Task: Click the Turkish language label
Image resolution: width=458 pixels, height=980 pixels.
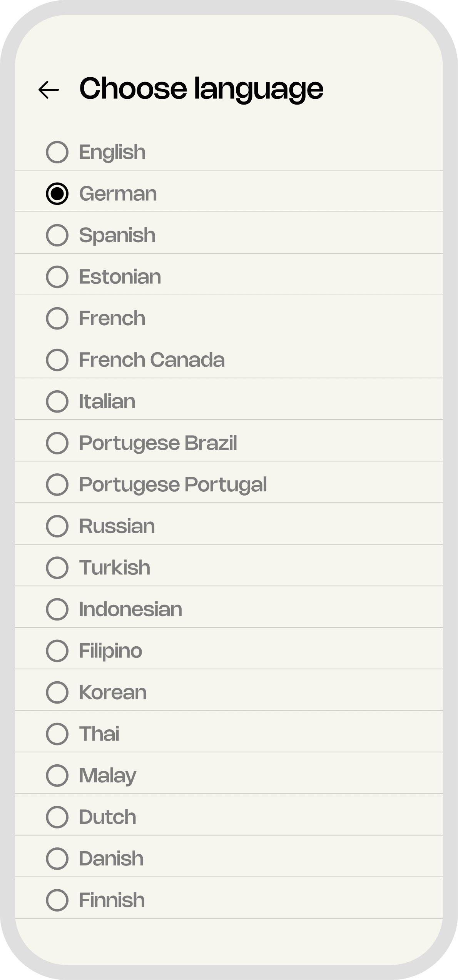Action: (x=115, y=567)
